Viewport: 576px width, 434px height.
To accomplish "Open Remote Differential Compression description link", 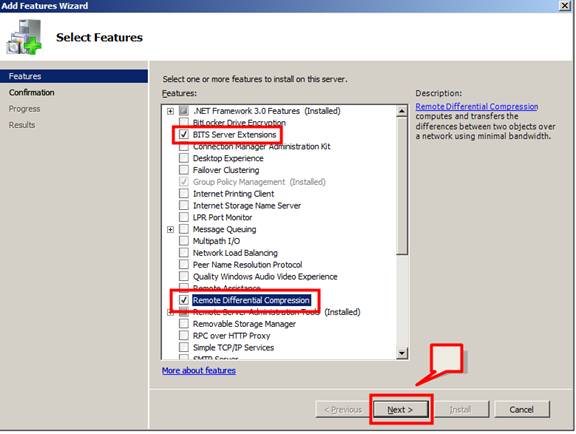I will (x=477, y=107).
